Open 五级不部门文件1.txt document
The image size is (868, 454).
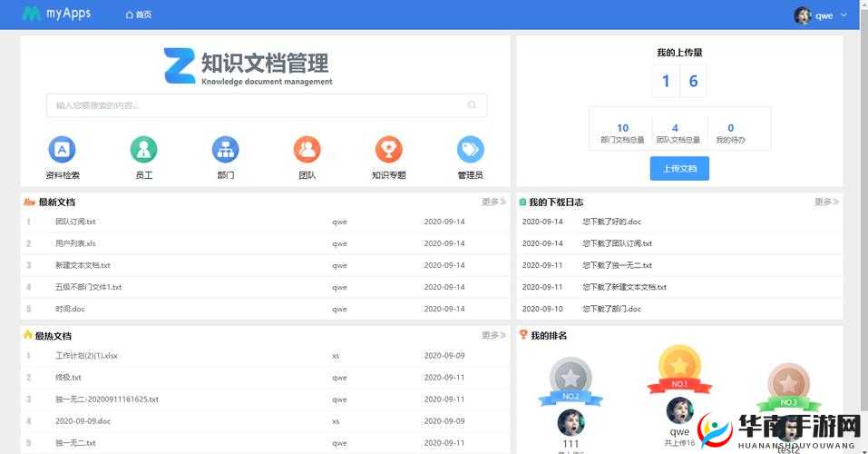coord(88,287)
